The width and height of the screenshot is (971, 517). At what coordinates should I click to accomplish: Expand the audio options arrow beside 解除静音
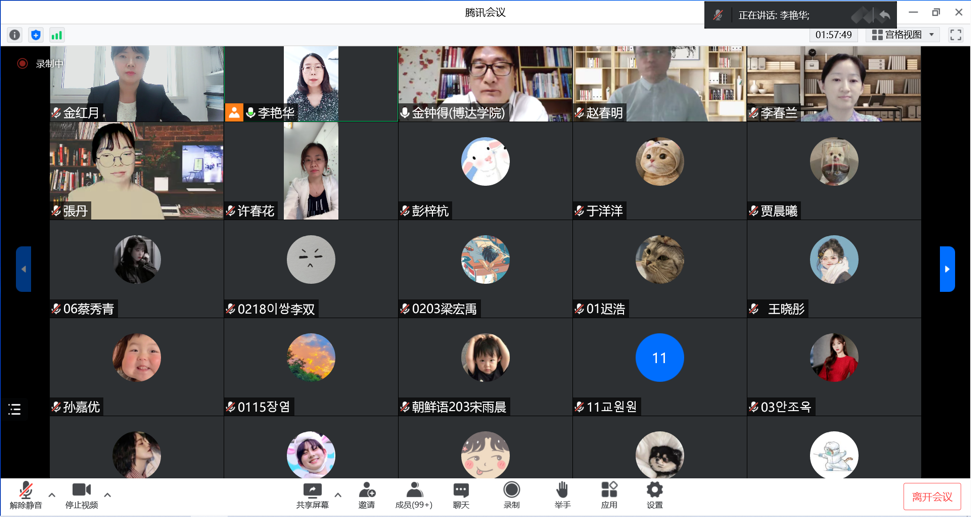[52, 495]
